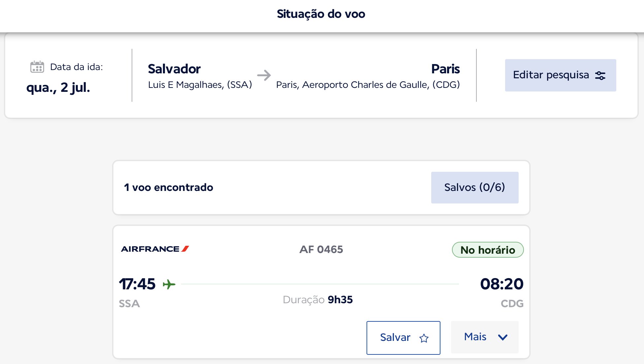Click the star icon in the Salvar button

424,338
